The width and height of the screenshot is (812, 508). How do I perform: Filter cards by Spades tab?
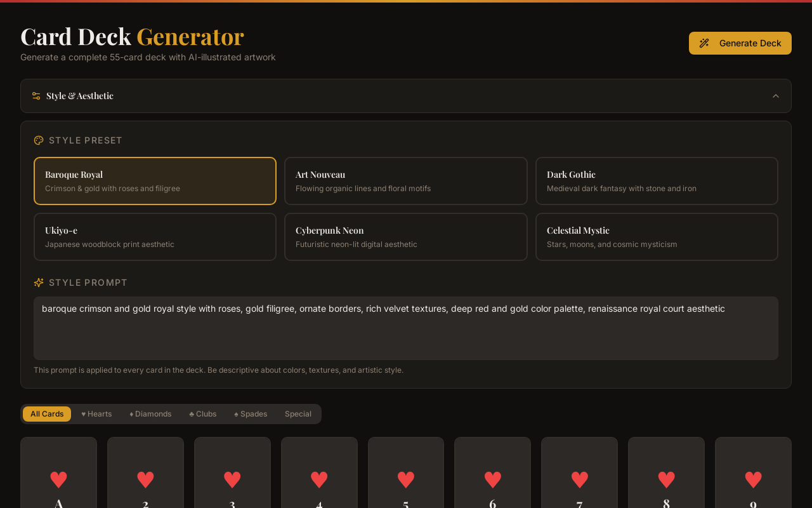(x=251, y=414)
